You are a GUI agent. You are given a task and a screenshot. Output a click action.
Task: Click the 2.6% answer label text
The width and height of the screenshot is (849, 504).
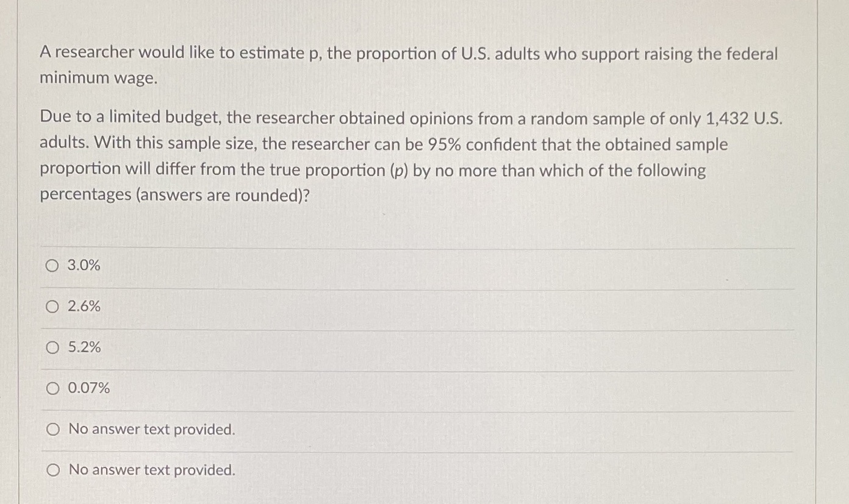pyautogui.click(x=84, y=307)
